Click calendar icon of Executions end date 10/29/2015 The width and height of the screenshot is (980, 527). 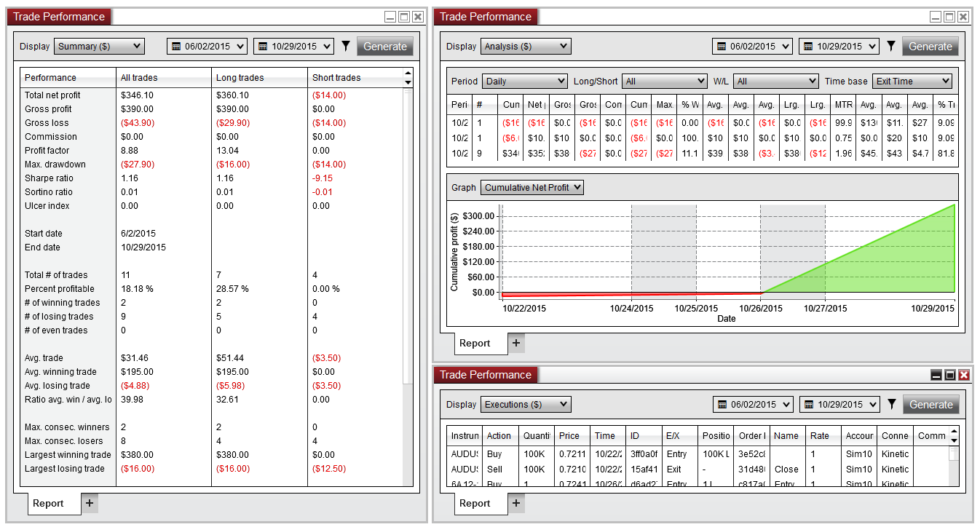pyautogui.click(x=809, y=405)
